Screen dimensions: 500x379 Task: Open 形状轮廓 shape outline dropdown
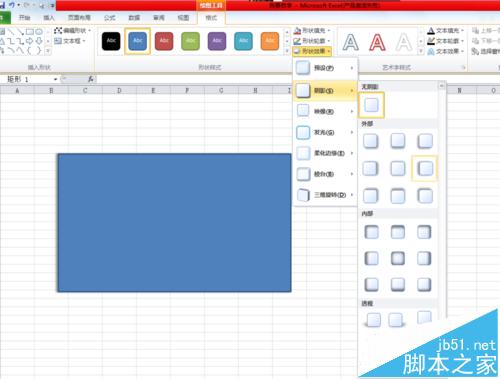coord(312,41)
